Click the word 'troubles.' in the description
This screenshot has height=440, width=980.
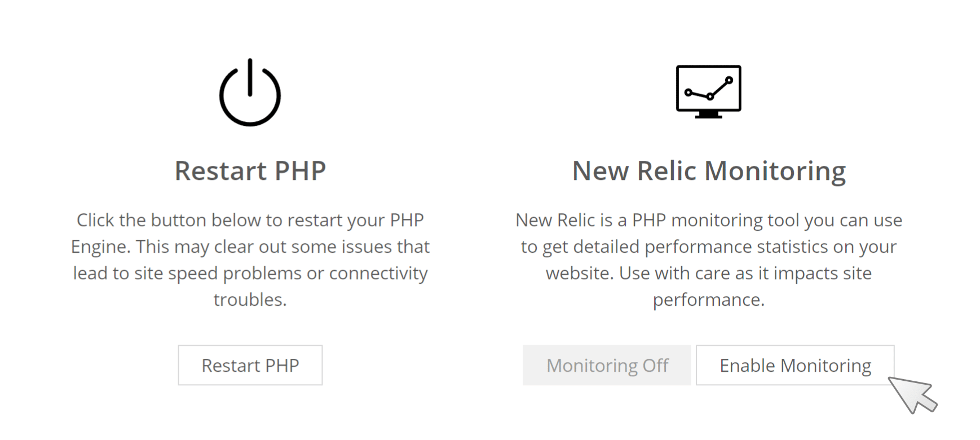click(x=250, y=299)
